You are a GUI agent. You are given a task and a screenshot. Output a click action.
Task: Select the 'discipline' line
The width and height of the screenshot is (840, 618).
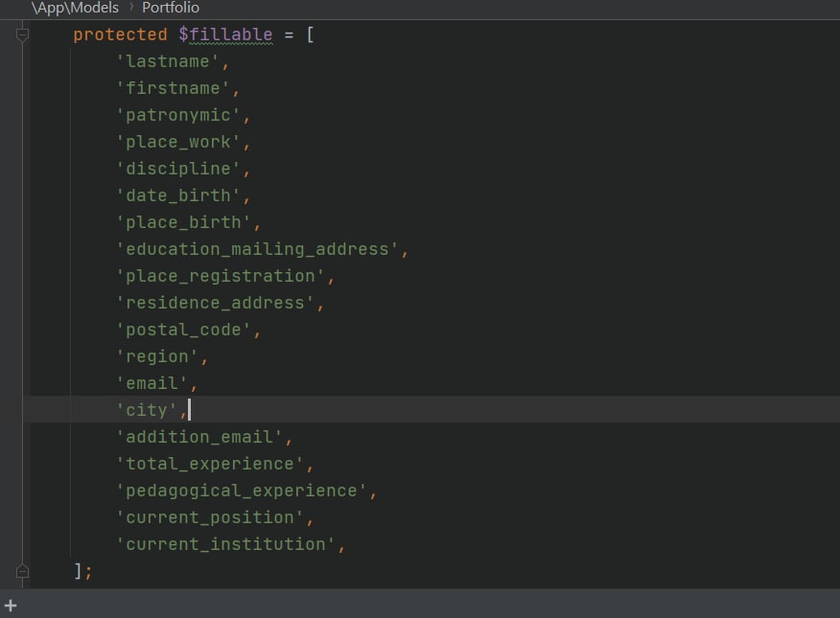(177, 169)
